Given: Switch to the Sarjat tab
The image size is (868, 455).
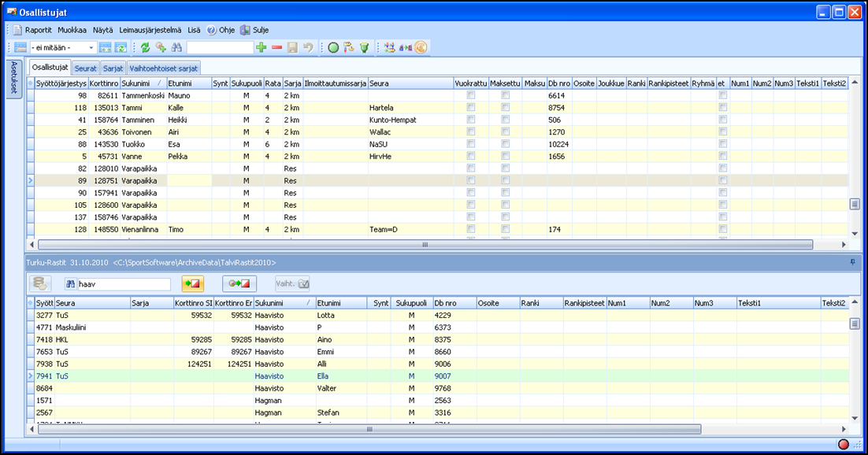Looking at the screenshot, I should tap(113, 68).
